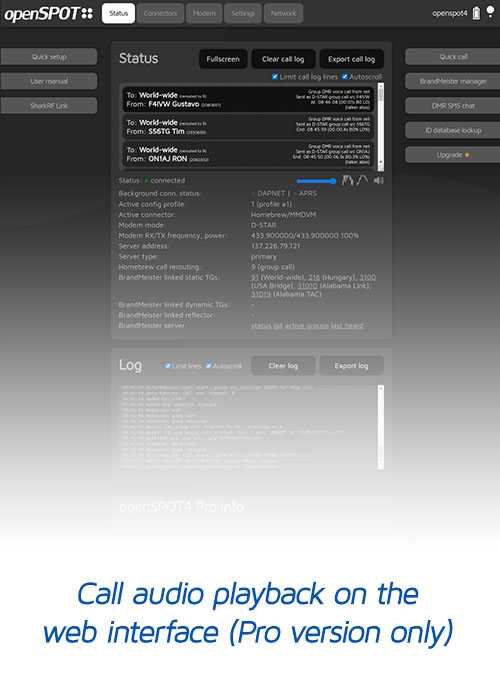This screenshot has height=682, width=500.
Task: Open the User manual
Action: point(49,81)
